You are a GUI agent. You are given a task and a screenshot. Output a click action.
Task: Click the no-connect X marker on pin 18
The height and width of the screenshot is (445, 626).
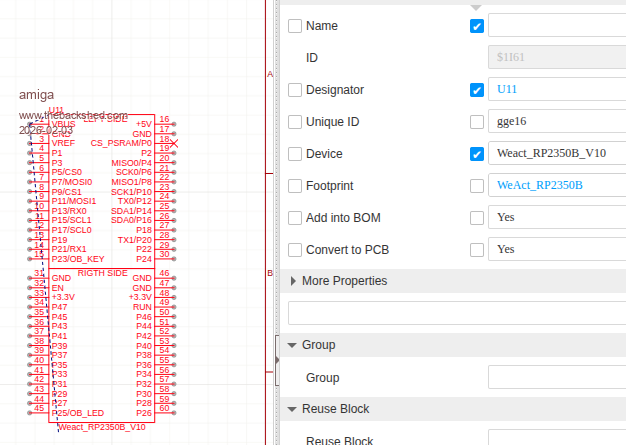(175, 143)
